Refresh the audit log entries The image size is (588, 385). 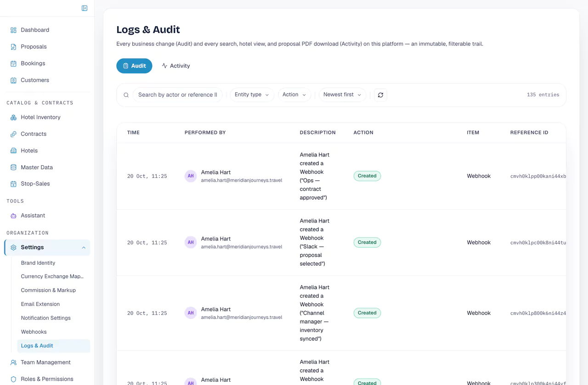(380, 95)
